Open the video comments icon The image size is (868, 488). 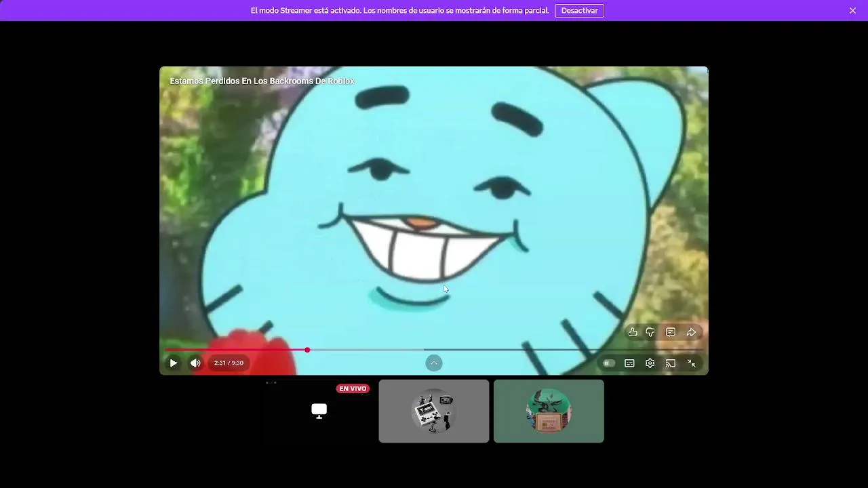pyautogui.click(x=671, y=332)
